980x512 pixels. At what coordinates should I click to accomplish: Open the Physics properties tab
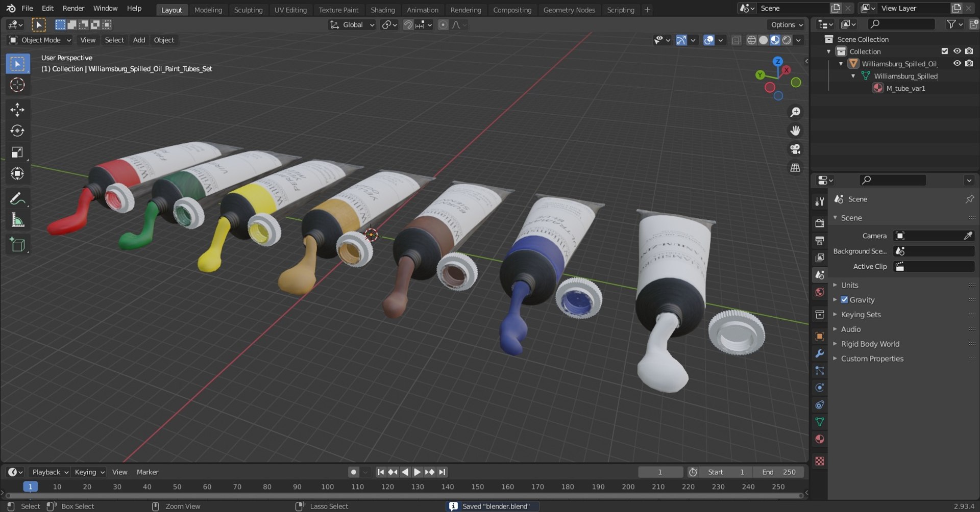coord(820,388)
